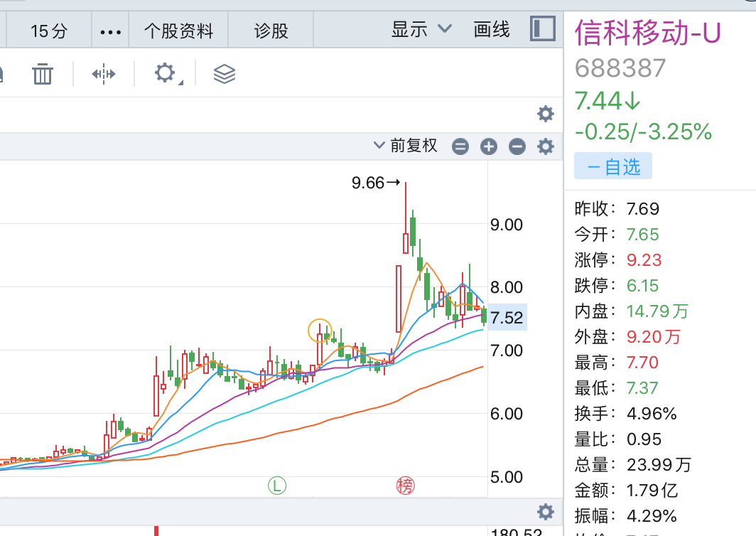Screen dimensions: 756x536
Task: Click the 最高 value 7.70
Action: point(643,363)
